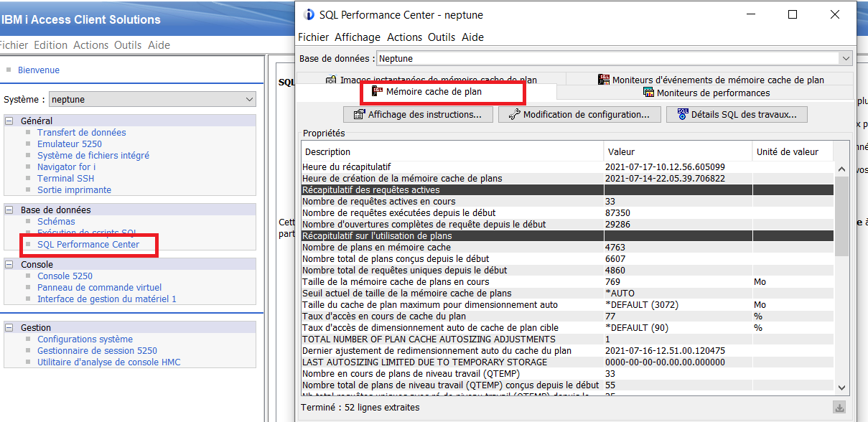The image size is (868, 422).
Task: Sort by Unité de valeur column header
Action: click(793, 151)
